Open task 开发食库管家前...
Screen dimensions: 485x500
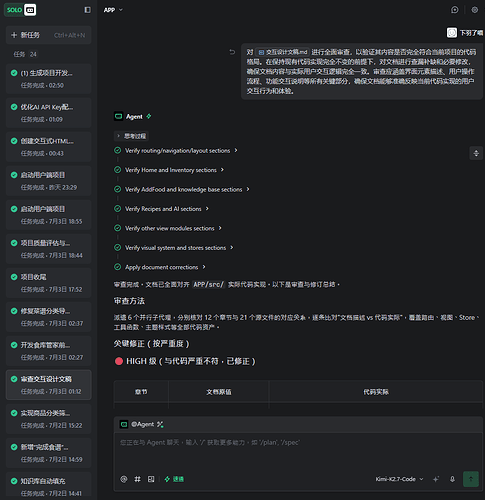click(x=48, y=351)
